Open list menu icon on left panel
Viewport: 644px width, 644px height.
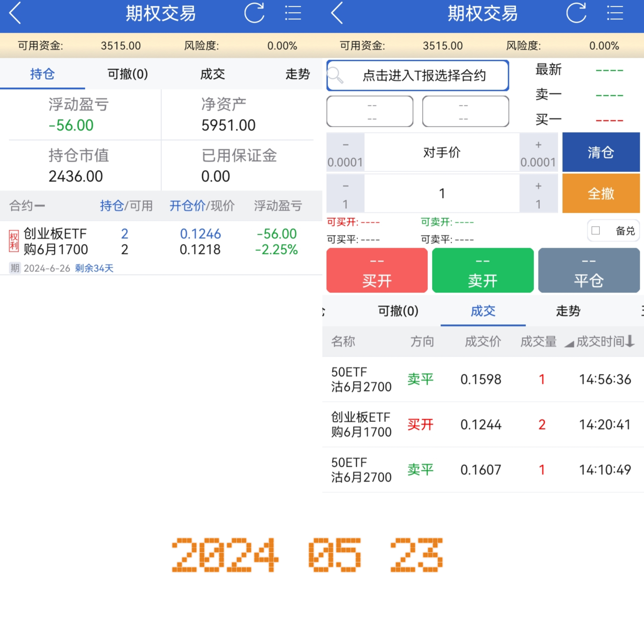293,13
